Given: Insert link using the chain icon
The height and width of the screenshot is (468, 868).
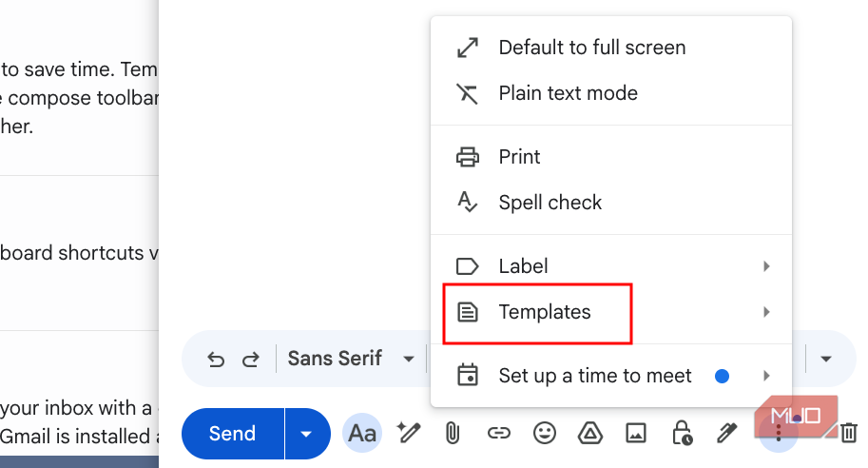Looking at the screenshot, I should click(499, 433).
